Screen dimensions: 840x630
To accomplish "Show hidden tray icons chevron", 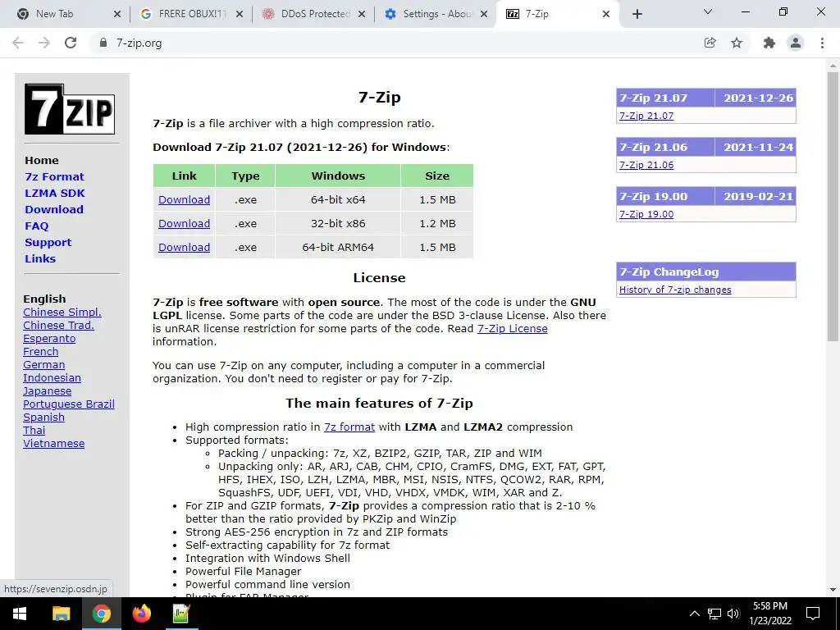I will (694, 614).
